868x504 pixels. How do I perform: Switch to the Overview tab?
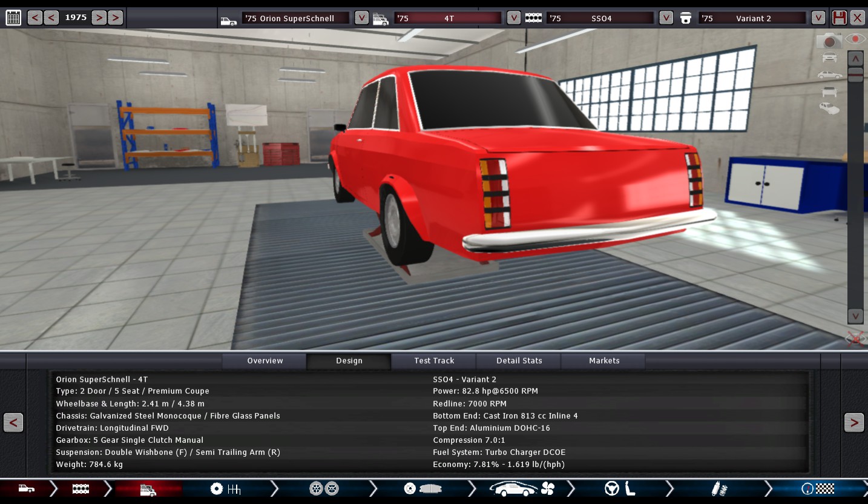click(265, 361)
